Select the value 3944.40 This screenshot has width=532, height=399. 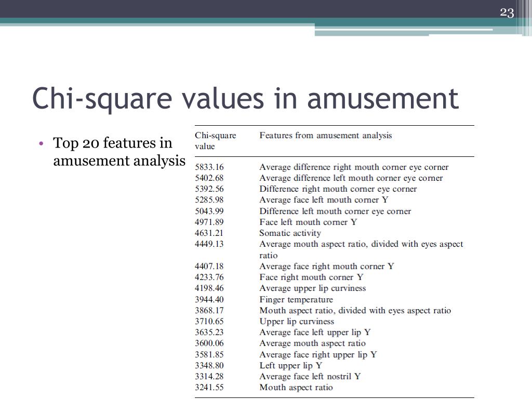point(209,299)
